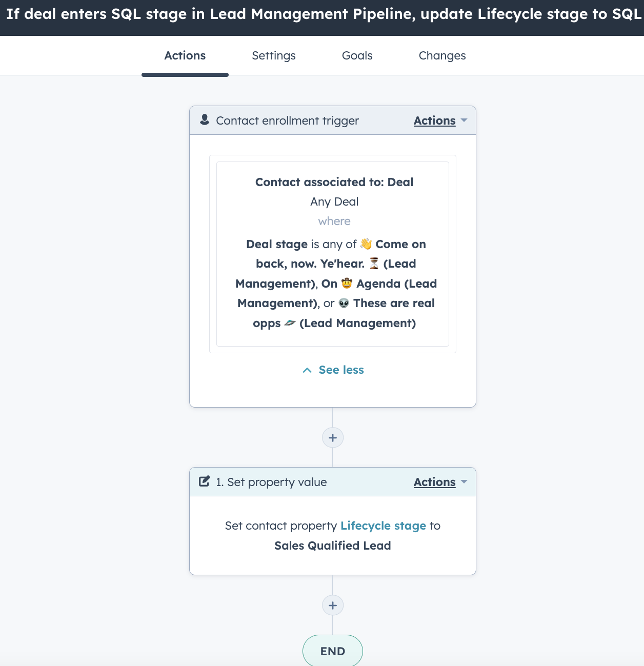Click the edit icon beside Set property value
This screenshot has height=666, width=644.
tap(205, 481)
